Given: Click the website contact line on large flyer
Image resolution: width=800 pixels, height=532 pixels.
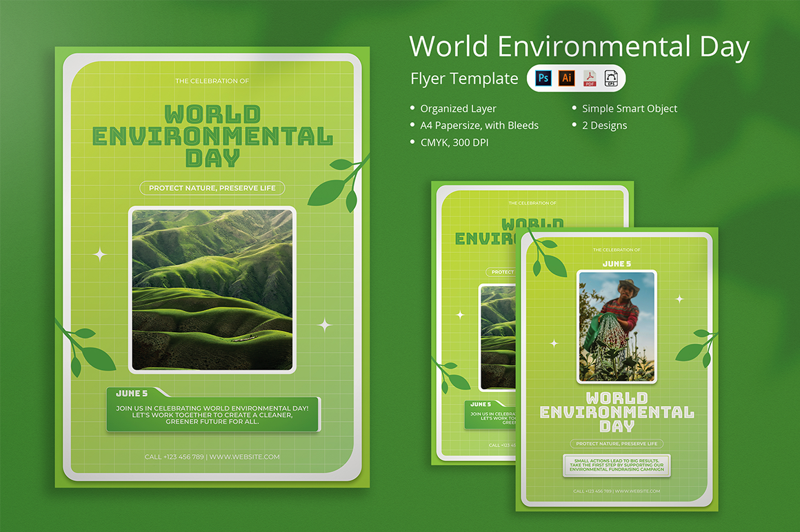Looking at the screenshot, I should point(212,457).
